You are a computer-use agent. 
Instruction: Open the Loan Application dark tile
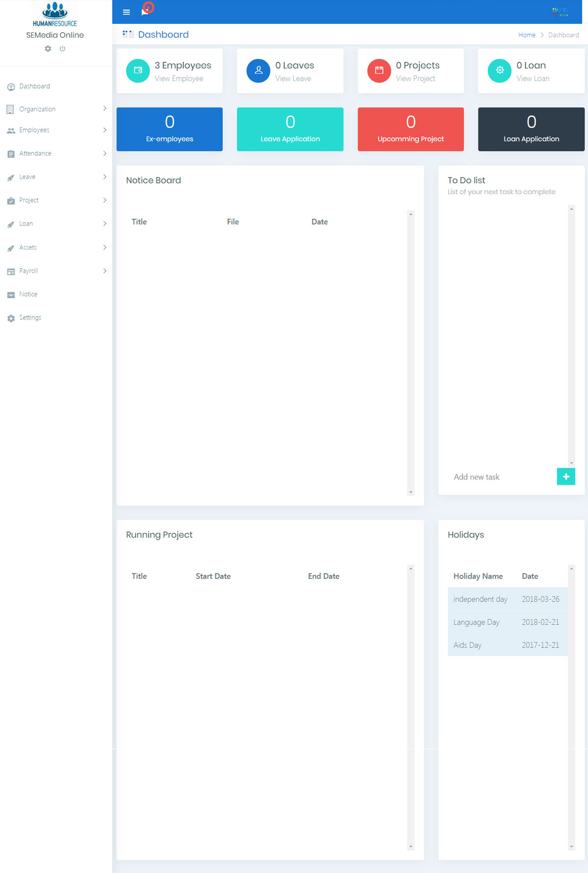(531, 129)
